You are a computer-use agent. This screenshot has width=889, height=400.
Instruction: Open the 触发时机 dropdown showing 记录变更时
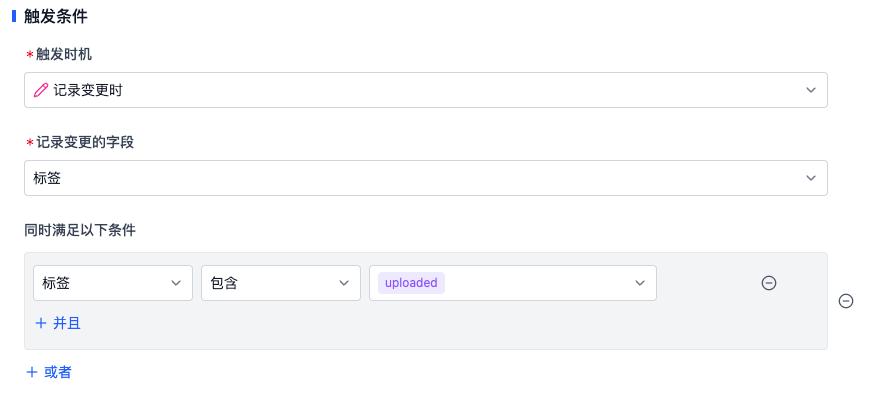[x=426, y=90]
